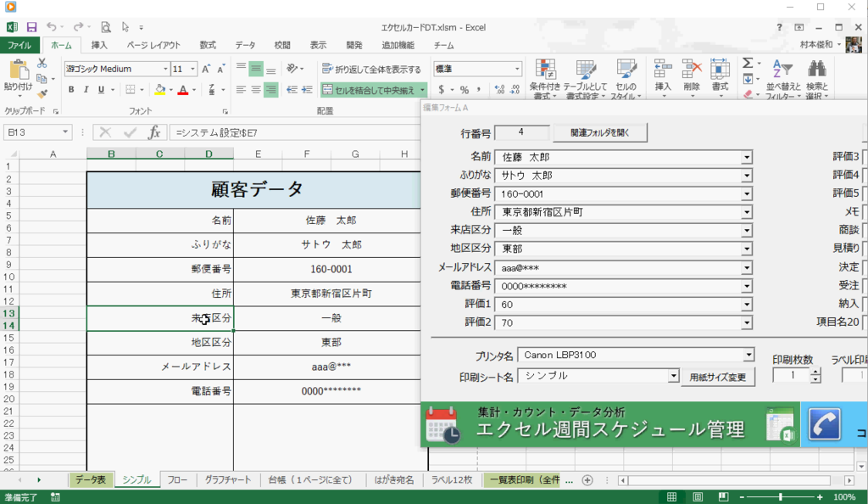Screen dimensions: 868x504
Task: Click the エクセル週間スケジュール管理 banner
Action: [x=610, y=425]
